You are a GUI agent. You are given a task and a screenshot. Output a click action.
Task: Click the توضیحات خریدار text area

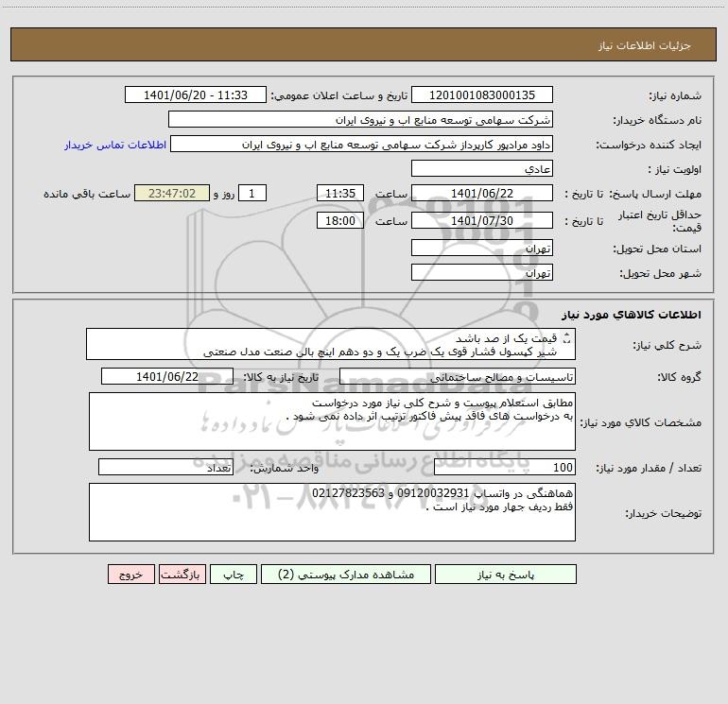click(332, 512)
